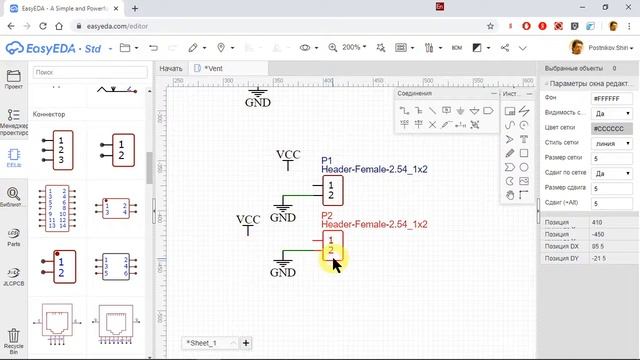Image resolution: width=640 pixels, height=360 pixels.
Task: Bookmark this page with star icon
Action: [x=490, y=26]
